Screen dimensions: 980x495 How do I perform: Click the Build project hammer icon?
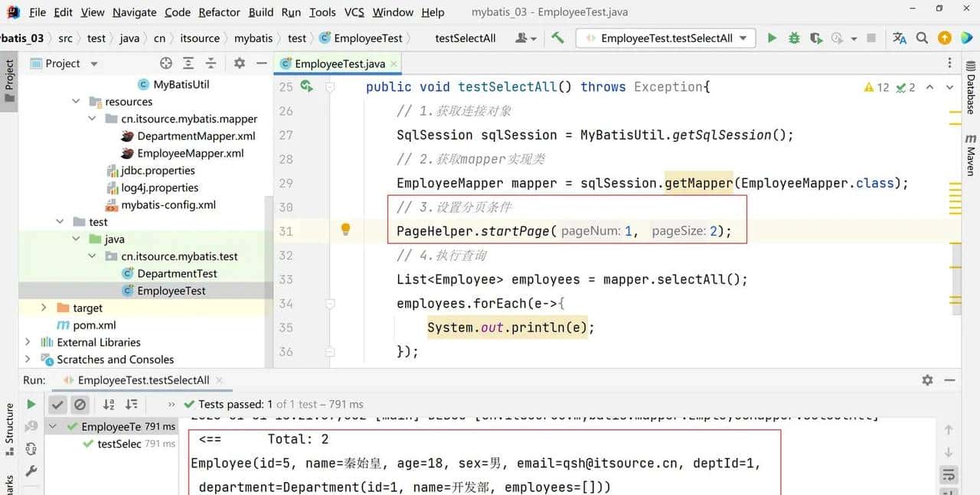(x=558, y=38)
